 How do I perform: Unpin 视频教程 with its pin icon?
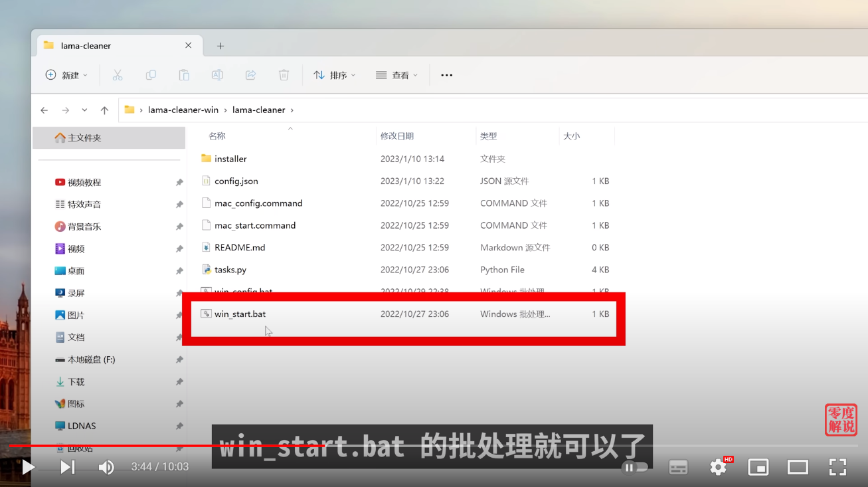coord(179,183)
